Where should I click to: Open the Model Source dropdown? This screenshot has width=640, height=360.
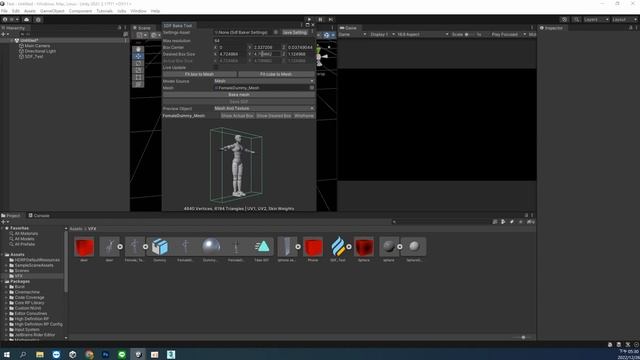(264, 81)
